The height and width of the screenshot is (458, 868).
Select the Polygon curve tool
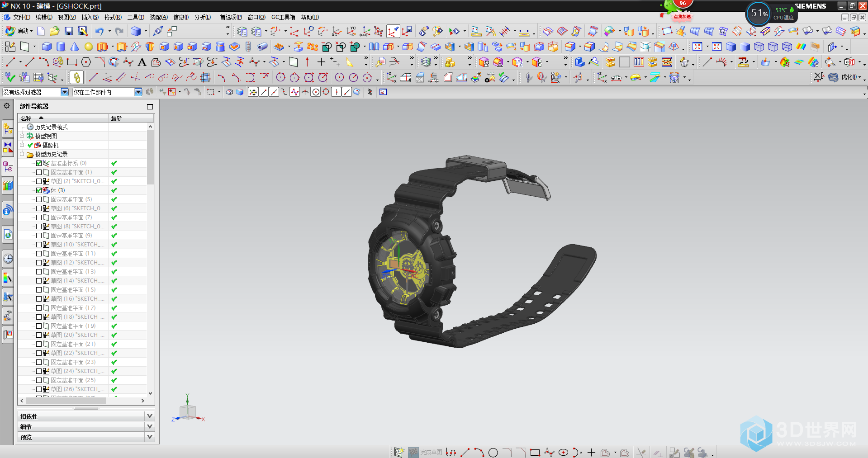coord(86,62)
